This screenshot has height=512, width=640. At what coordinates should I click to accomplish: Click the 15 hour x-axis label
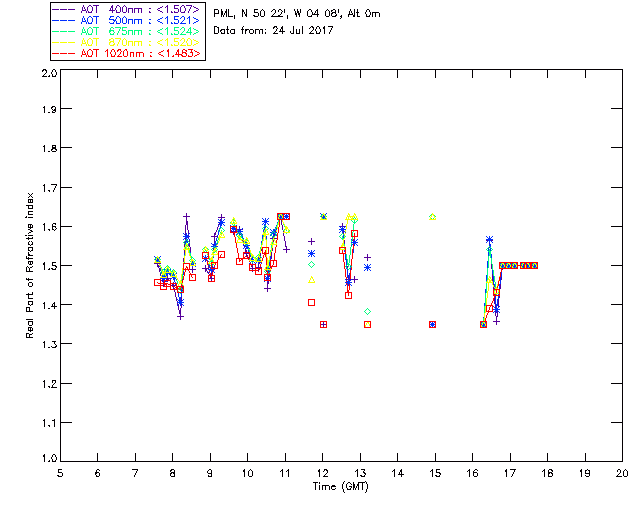(x=435, y=473)
